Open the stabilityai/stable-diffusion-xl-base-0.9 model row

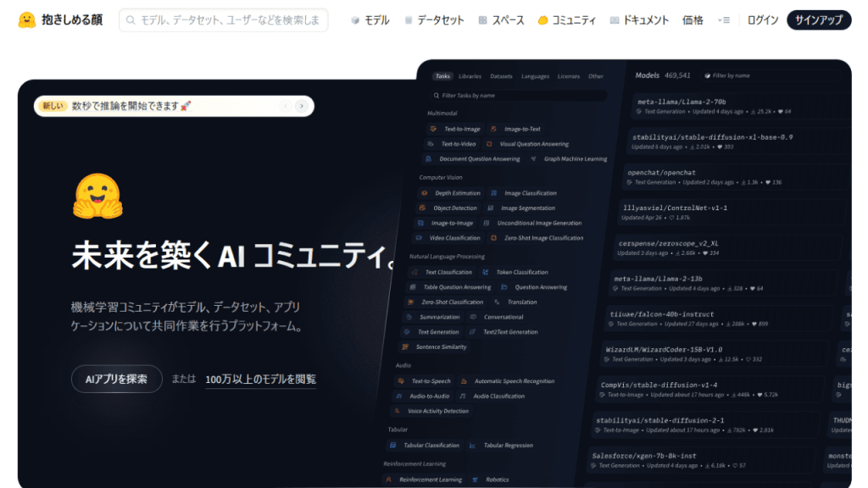click(739, 141)
